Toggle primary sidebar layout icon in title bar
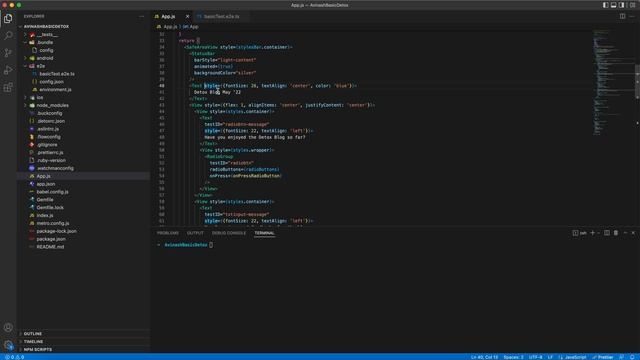 pos(606,5)
